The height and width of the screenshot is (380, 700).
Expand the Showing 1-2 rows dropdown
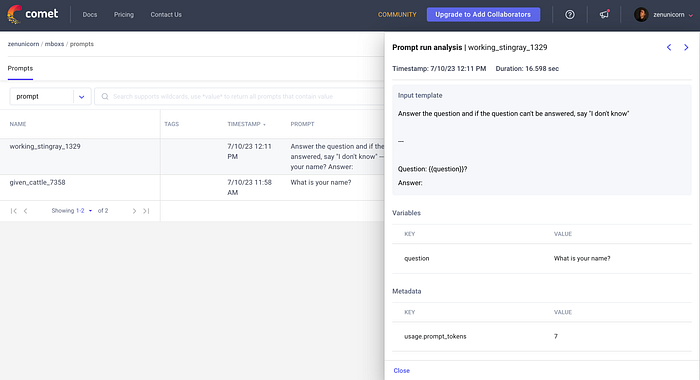pos(90,211)
